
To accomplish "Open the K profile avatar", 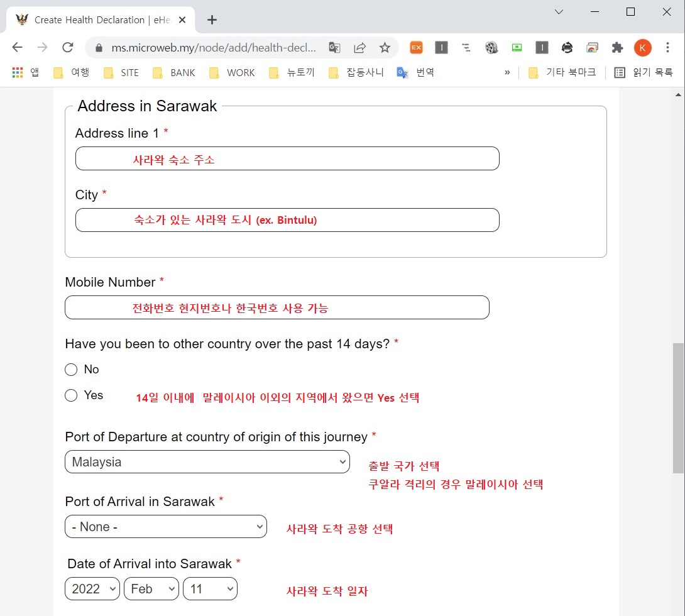I will 643,48.
